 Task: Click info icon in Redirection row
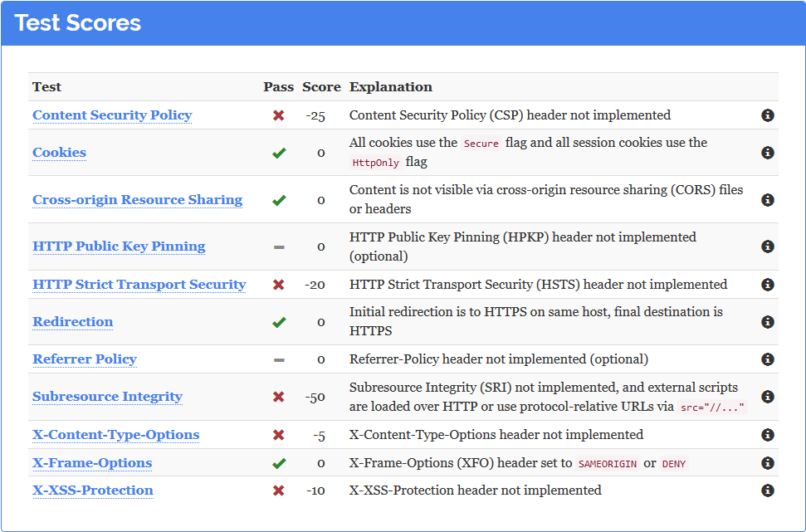(768, 322)
